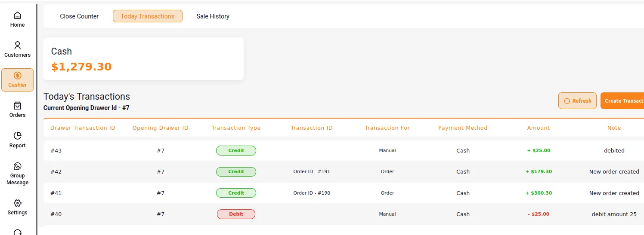
Task: Click Drawer Transaction ID column header
Action: 83,128
